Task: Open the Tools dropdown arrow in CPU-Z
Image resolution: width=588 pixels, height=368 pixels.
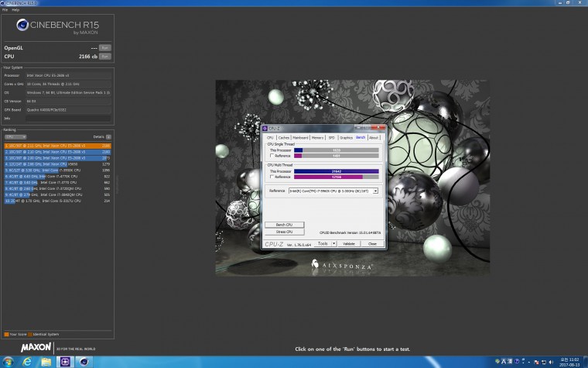Action: click(333, 243)
